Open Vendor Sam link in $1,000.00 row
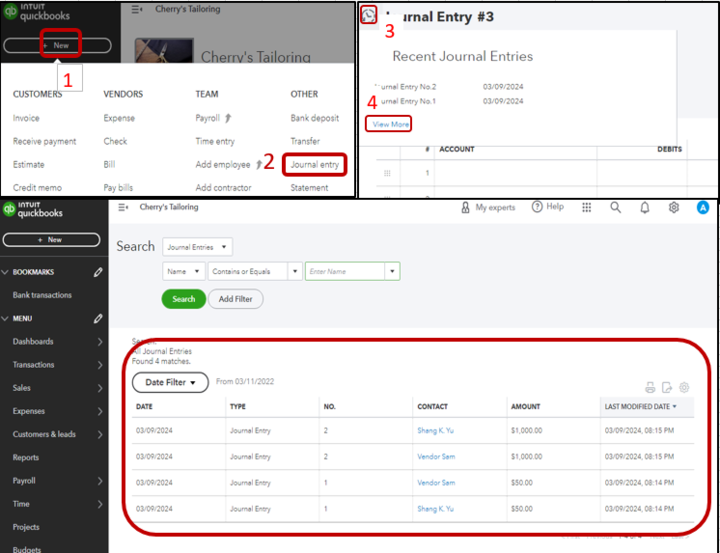The height and width of the screenshot is (553, 720). (x=436, y=457)
